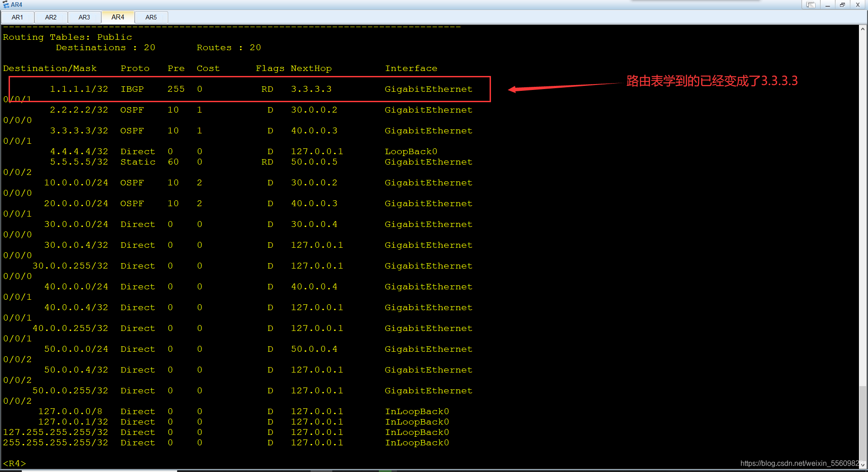Click next hop 40.0.0.4
This screenshot has height=472, width=868.
coord(314,287)
